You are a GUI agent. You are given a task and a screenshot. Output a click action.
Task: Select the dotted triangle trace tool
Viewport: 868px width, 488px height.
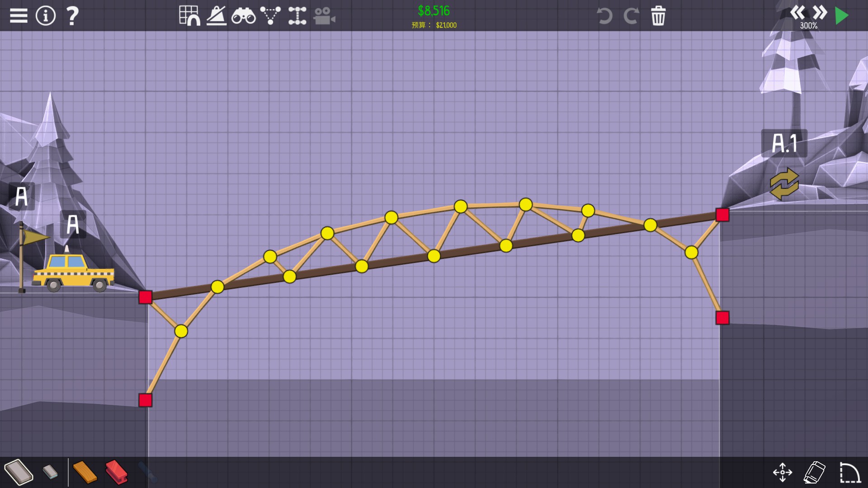tap(270, 16)
